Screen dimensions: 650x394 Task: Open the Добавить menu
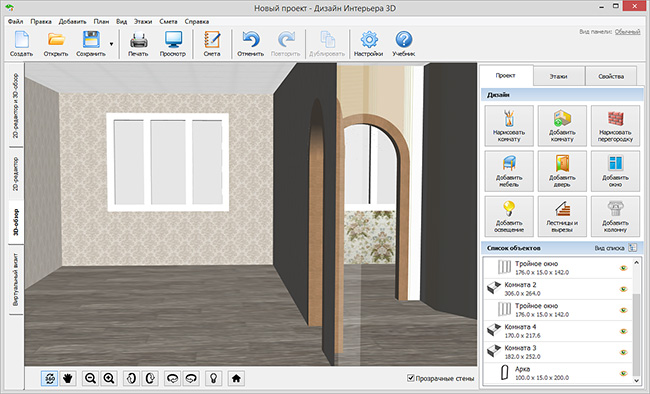pos(73,22)
